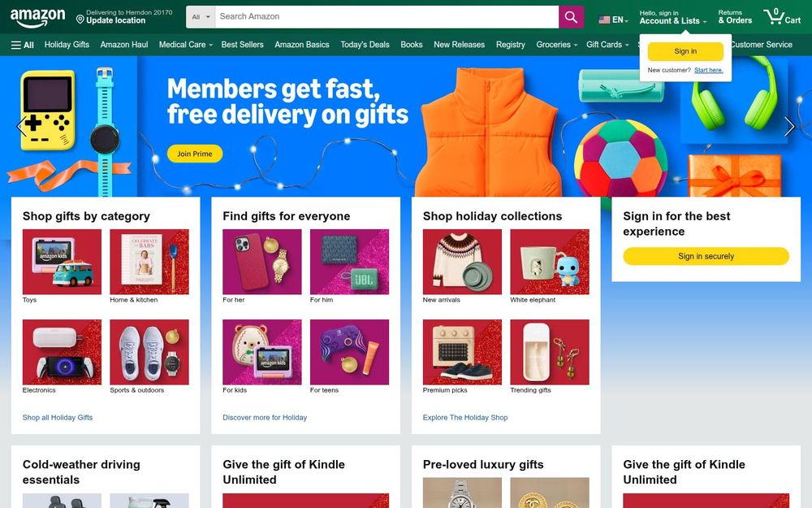Open Today's Deals in navigation bar
Image resolution: width=812 pixels, height=508 pixels.
365,45
